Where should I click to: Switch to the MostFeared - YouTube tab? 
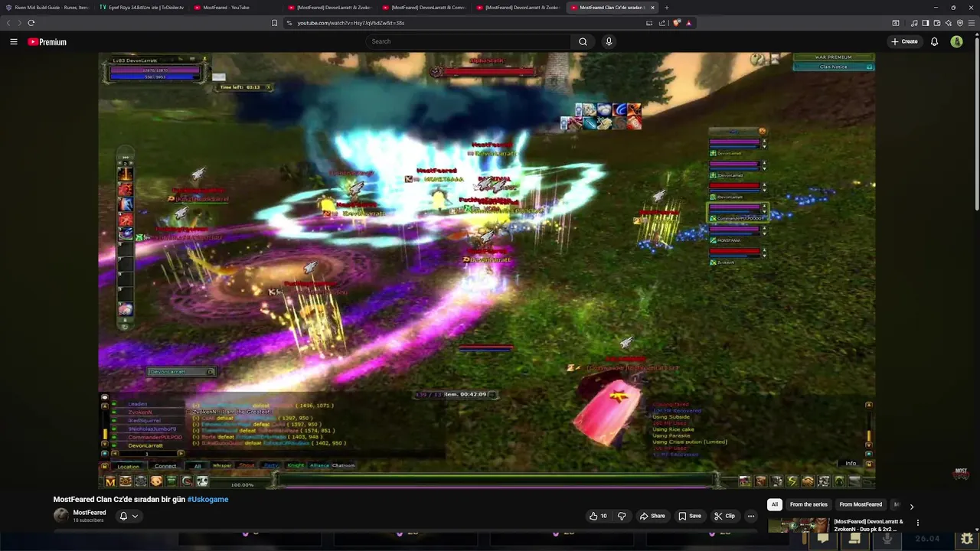(x=235, y=8)
